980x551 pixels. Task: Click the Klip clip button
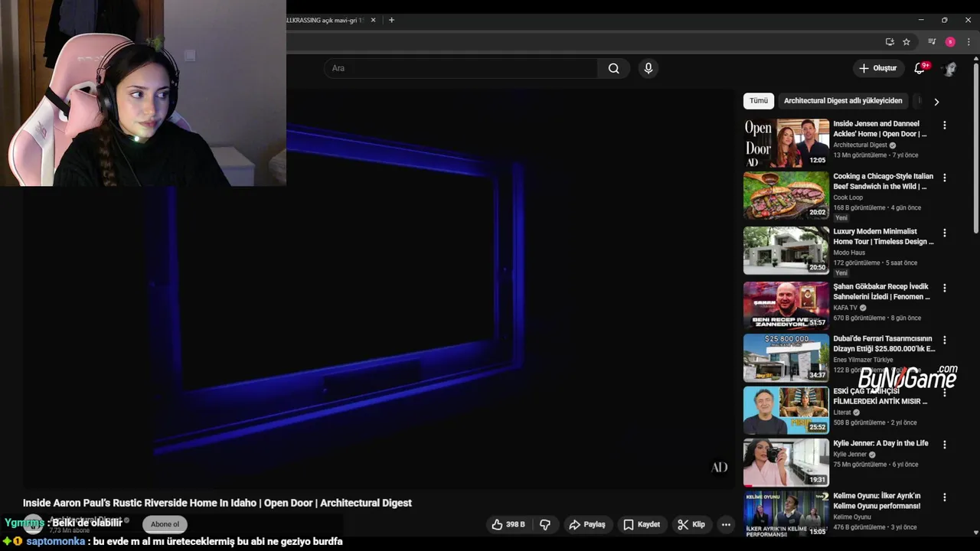691,524
